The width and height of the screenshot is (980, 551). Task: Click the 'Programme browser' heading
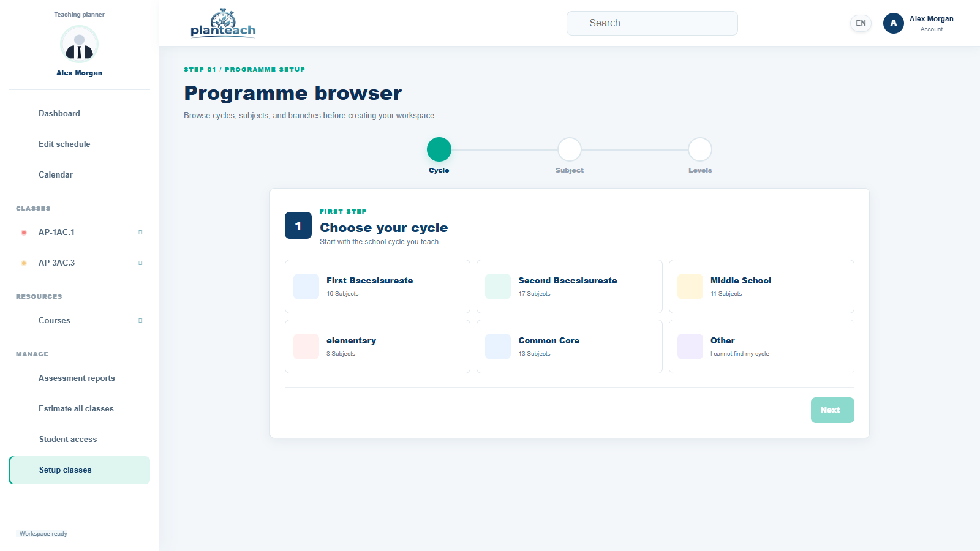293,93
